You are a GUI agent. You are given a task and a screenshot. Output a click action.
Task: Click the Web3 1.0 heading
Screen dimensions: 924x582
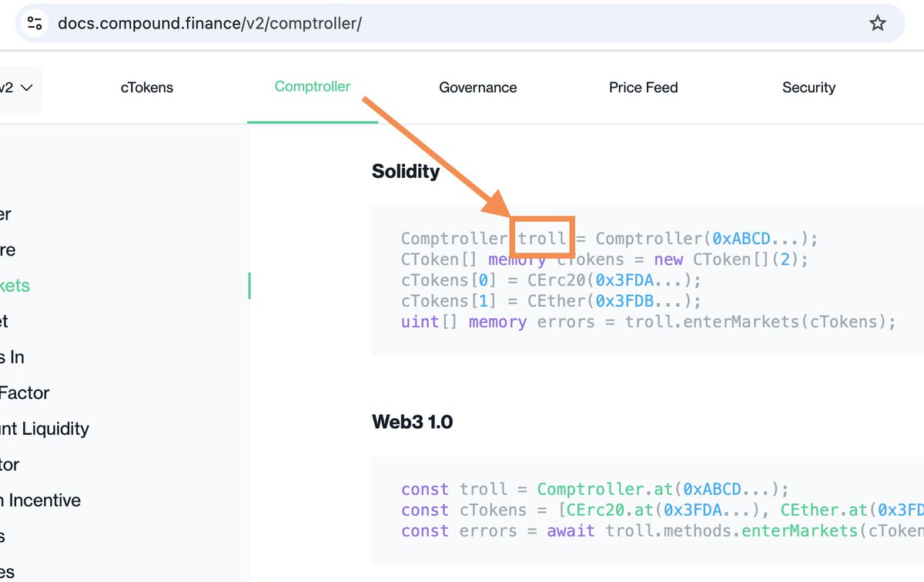tap(412, 422)
